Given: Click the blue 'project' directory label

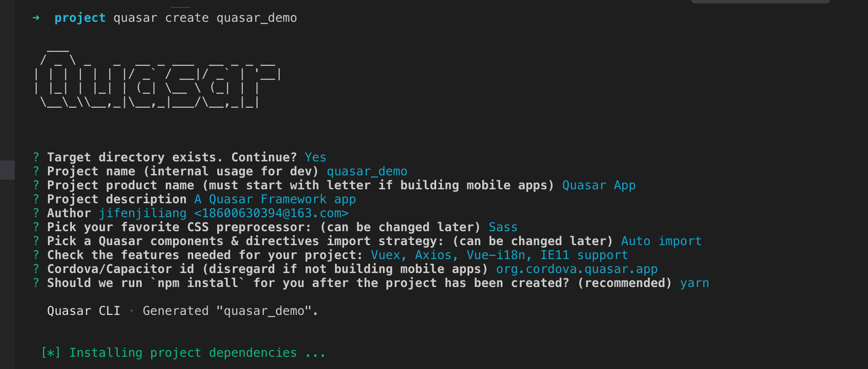Looking at the screenshot, I should tap(80, 18).
